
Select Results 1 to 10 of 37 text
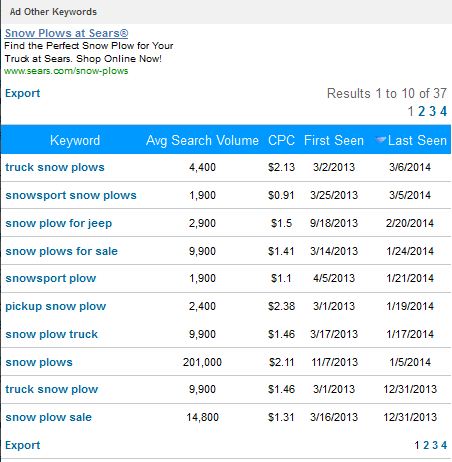click(387, 93)
